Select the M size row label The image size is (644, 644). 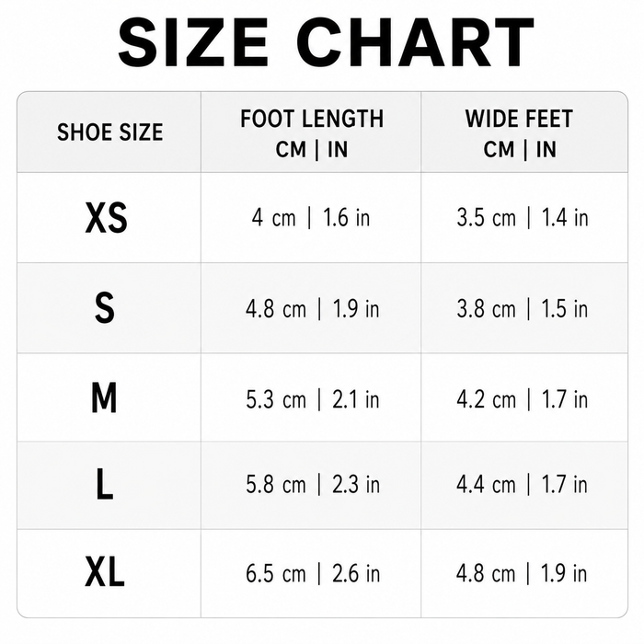click(104, 397)
